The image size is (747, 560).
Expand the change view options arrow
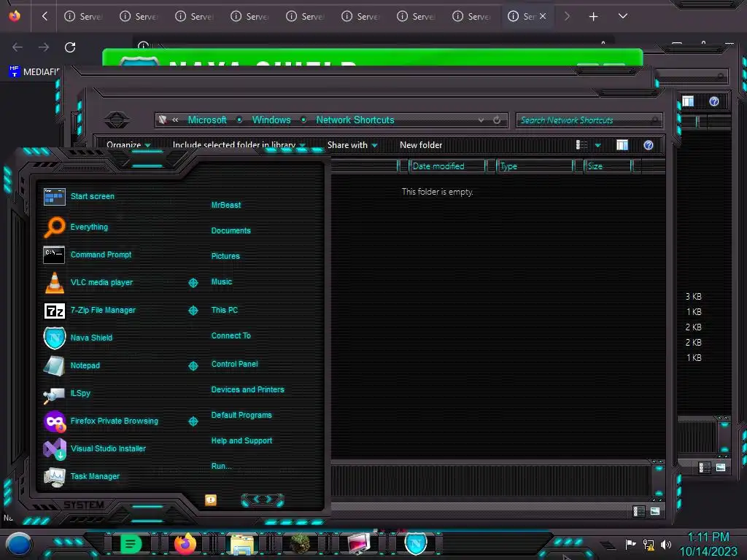[598, 145]
